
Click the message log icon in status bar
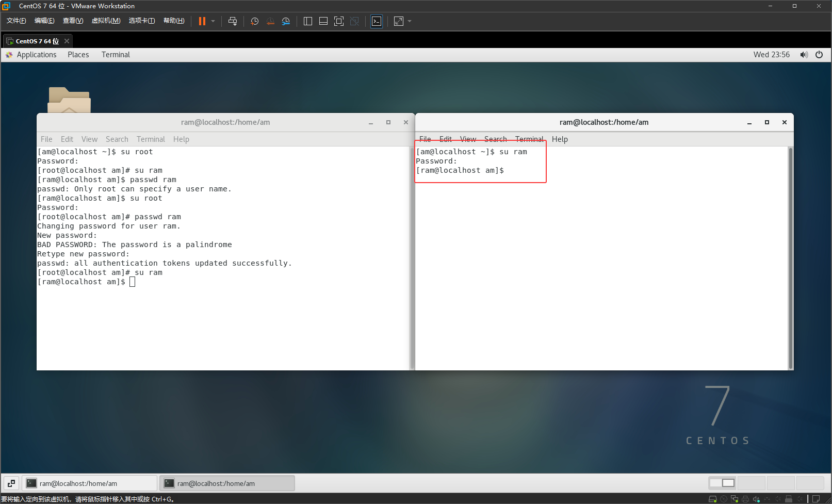pyautogui.click(x=816, y=499)
